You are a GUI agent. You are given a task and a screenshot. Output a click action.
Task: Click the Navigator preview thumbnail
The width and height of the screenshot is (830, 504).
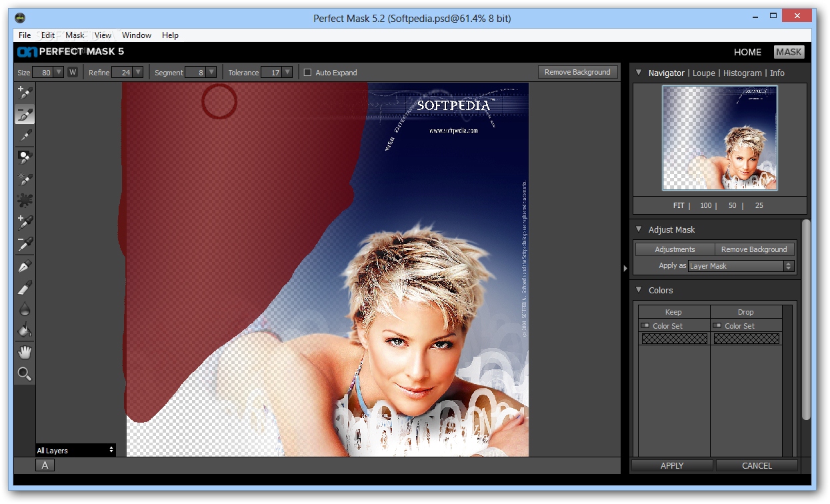pyautogui.click(x=719, y=138)
